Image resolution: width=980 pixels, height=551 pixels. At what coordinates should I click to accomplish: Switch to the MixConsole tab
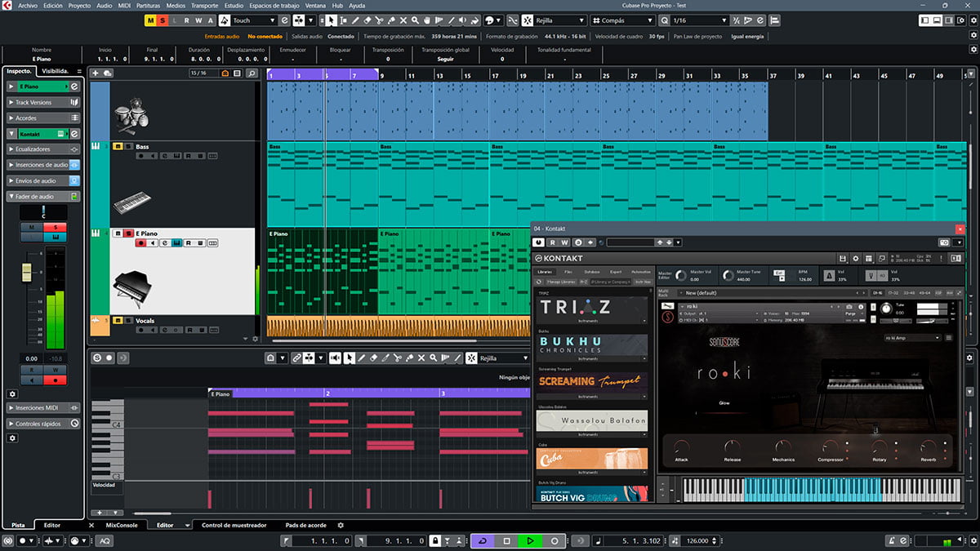(x=122, y=525)
